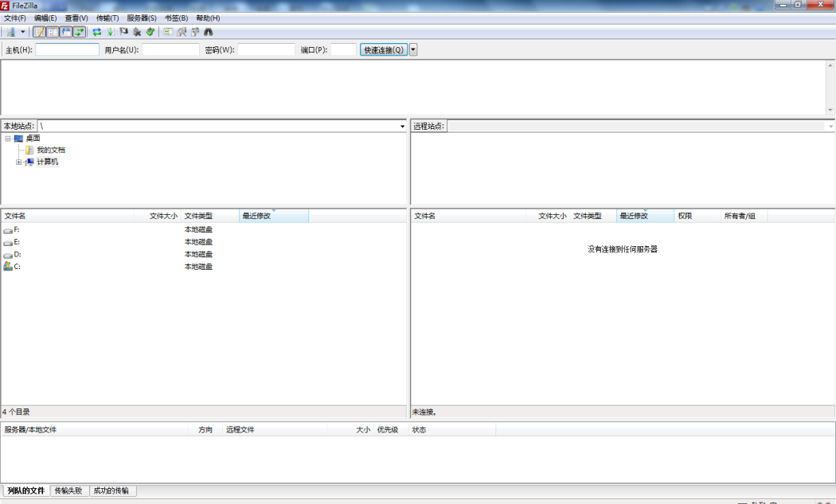Click message log scrollbar down arrow
This screenshot has height=504, width=836.
[830, 110]
